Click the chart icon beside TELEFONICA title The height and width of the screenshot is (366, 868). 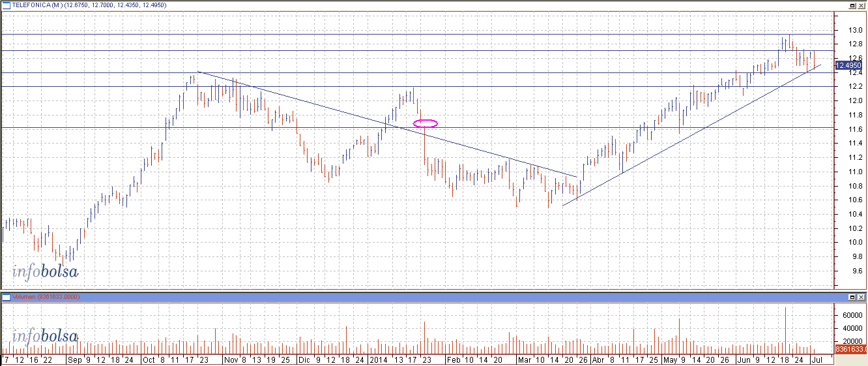[x=6, y=5]
